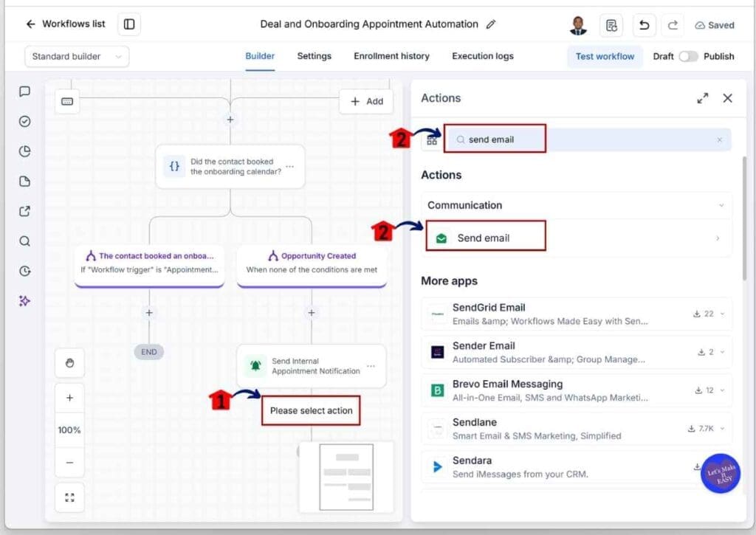Open the search magnifier icon in left sidebar
The width and height of the screenshot is (756, 535).
click(x=24, y=241)
